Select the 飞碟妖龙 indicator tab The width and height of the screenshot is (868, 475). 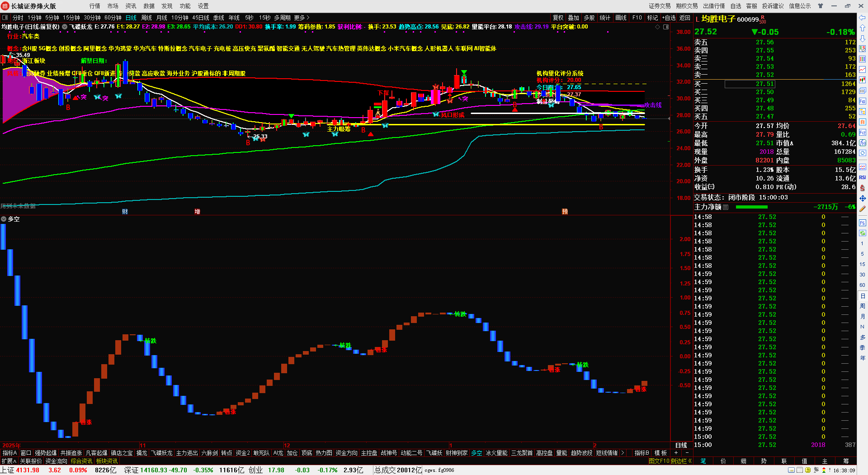pyautogui.click(x=161, y=453)
